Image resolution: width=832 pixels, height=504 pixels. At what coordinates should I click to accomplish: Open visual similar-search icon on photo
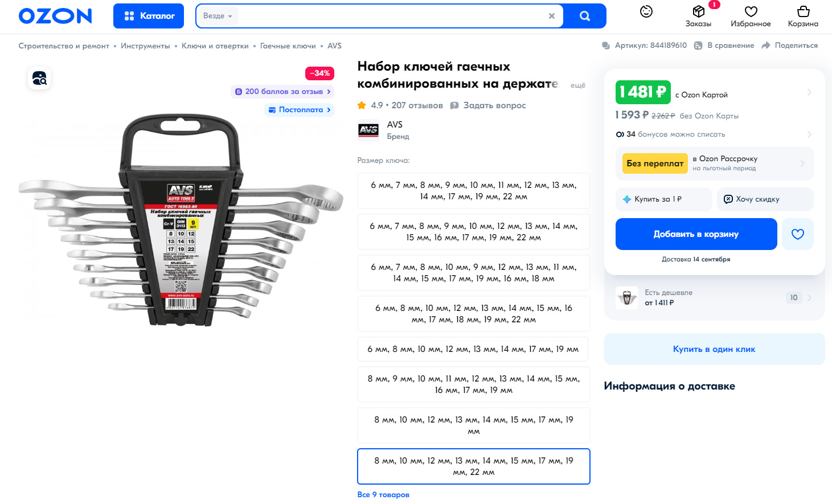39,79
